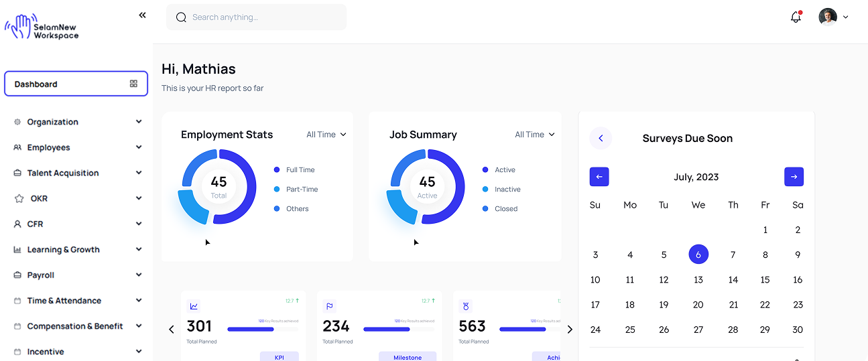Click the flag icon on 234 card

tap(330, 306)
